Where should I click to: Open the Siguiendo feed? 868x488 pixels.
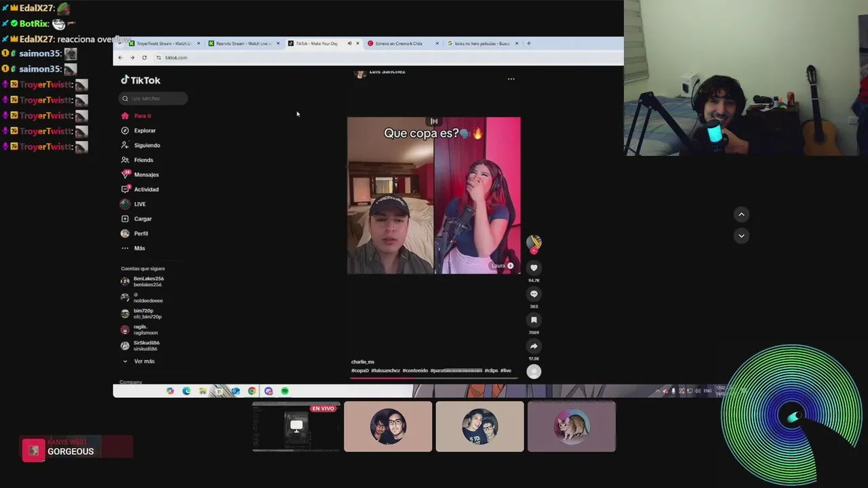click(141, 145)
